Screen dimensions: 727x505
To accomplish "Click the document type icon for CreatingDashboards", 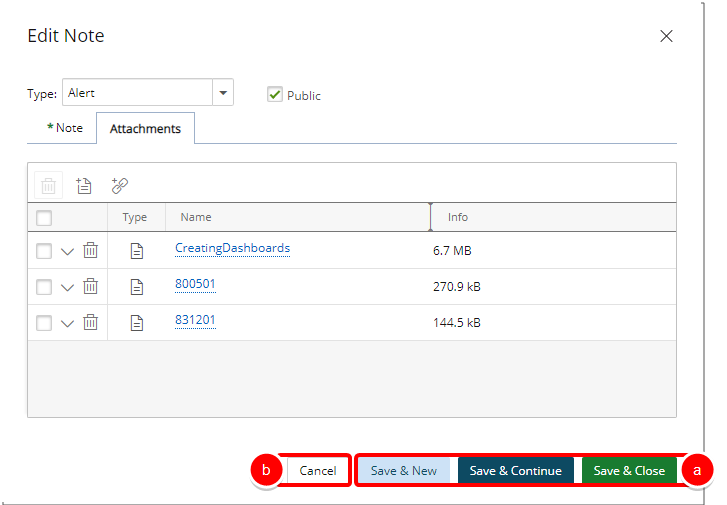I will pos(137,251).
